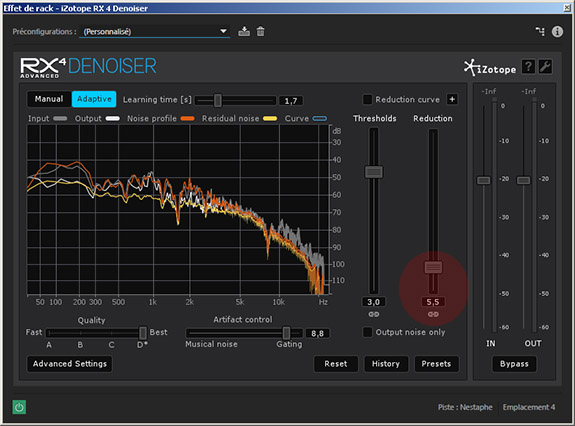The height and width of the screenshot is (426, 575).
Task: Click the spectrum analyzer display
Action: [178, 210]
